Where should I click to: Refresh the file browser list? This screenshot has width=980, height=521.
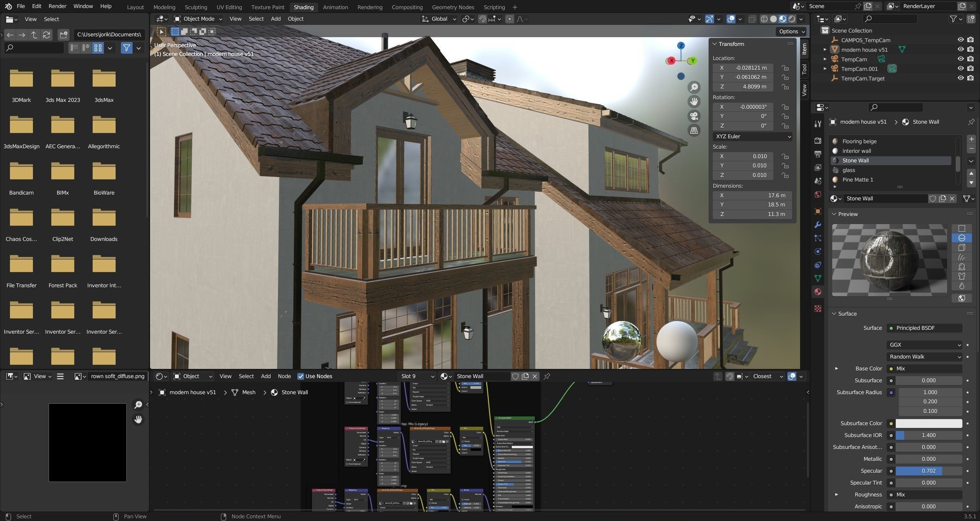pos(47,34)
